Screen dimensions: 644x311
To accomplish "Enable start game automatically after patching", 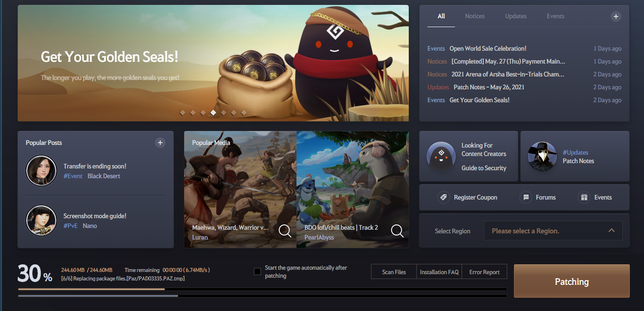I will click(x=257, y=271).
